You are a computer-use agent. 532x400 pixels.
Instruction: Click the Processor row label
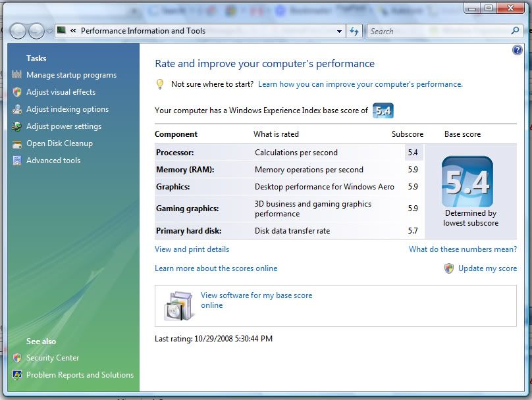point(174,153)
